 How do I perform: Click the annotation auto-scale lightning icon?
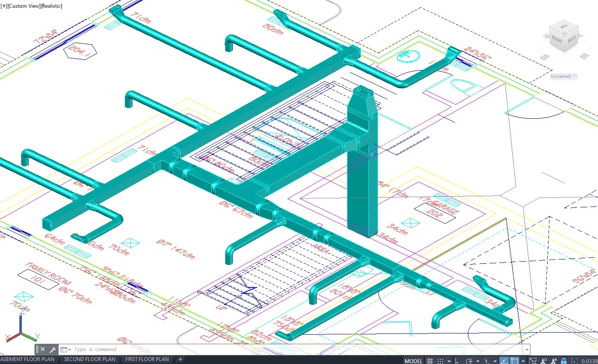pyautogui.click(x=554, y=361)
